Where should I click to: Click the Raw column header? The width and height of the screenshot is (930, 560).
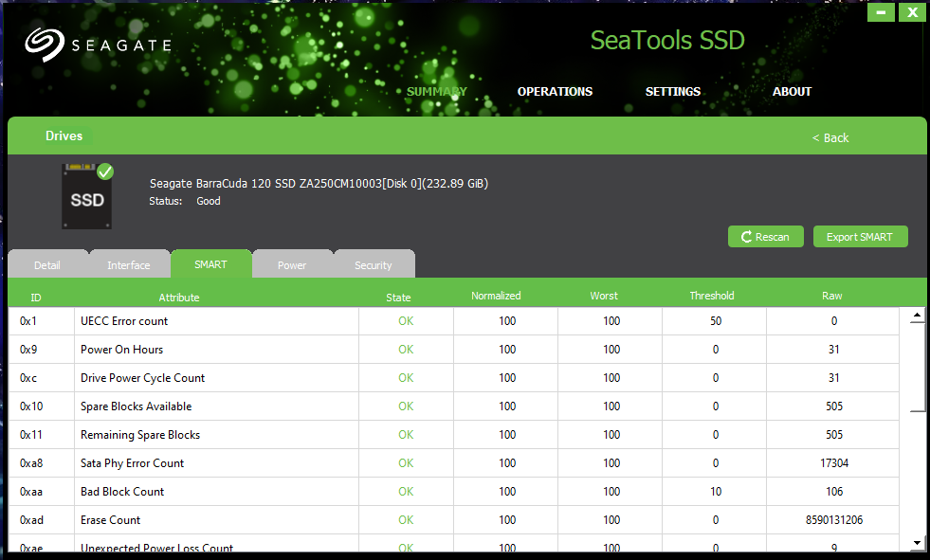(831, 295)
